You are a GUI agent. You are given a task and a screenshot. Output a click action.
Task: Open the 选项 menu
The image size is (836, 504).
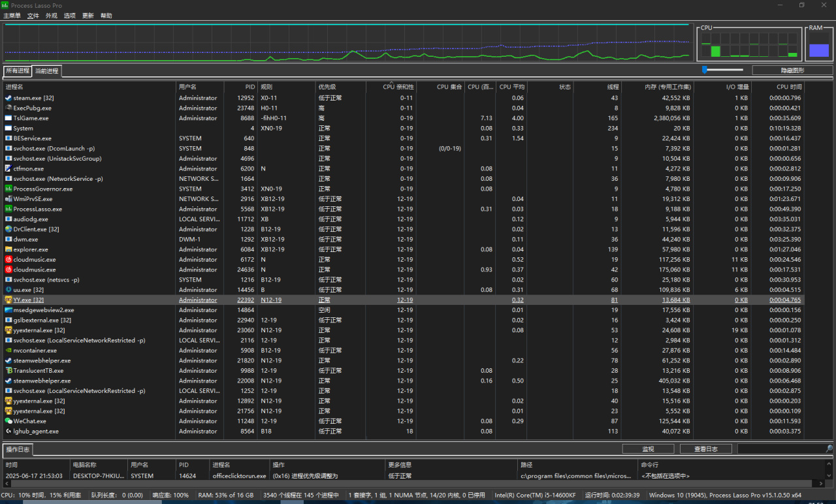70,16
